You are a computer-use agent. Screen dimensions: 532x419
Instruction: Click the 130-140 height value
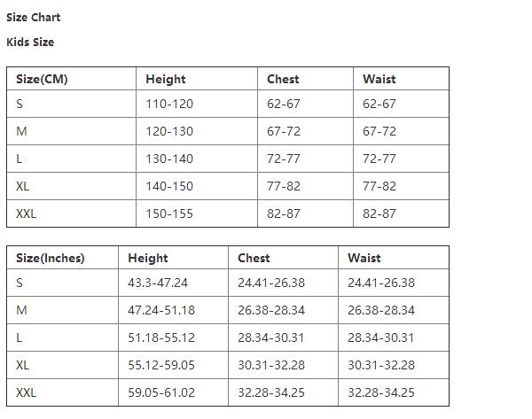(169, 159)
